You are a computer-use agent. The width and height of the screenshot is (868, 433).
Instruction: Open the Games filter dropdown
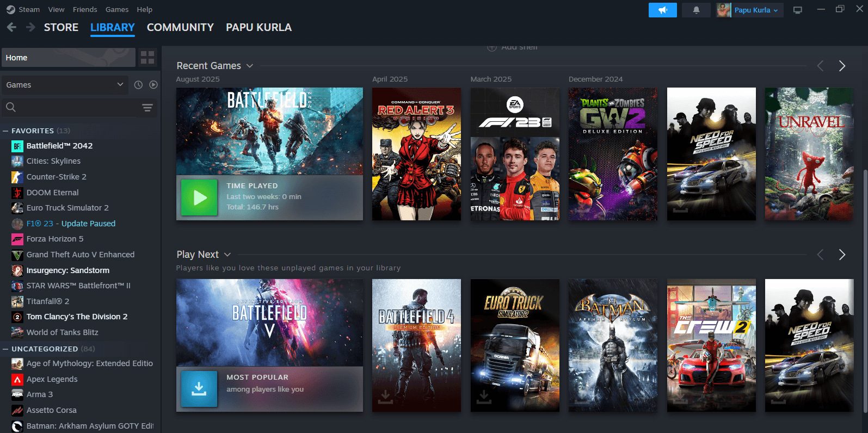click(65, 85)
